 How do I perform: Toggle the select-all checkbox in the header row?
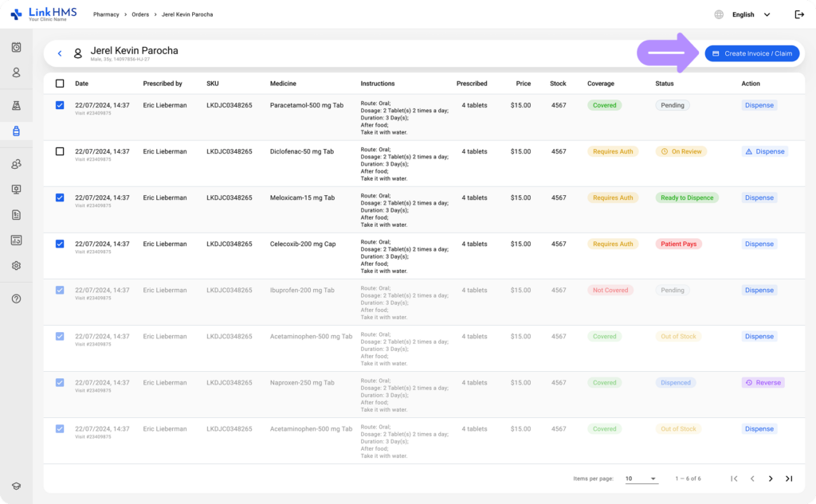[x=60, y=84]
